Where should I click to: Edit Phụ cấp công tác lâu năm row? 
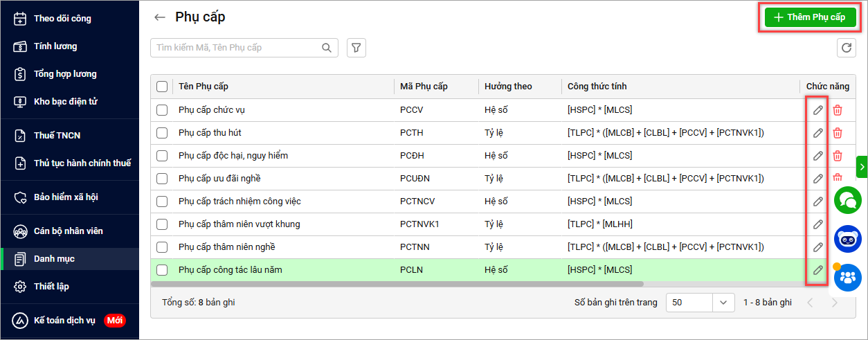817,270
